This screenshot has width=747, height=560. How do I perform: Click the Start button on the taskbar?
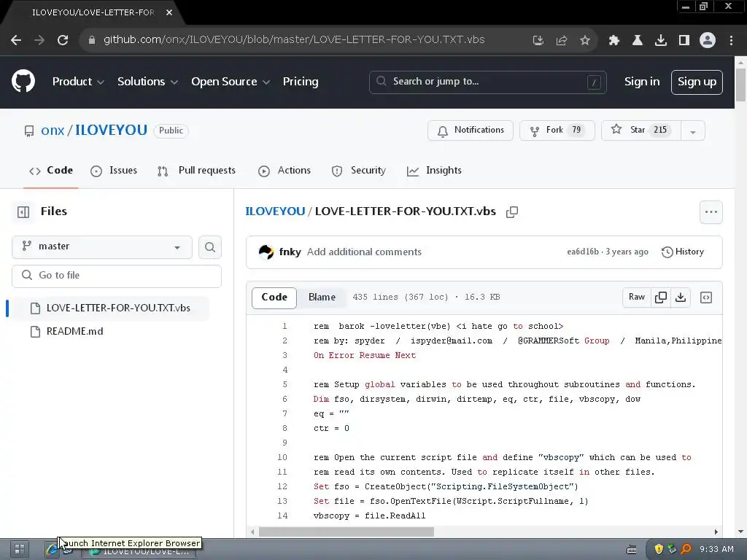[19, 549]
